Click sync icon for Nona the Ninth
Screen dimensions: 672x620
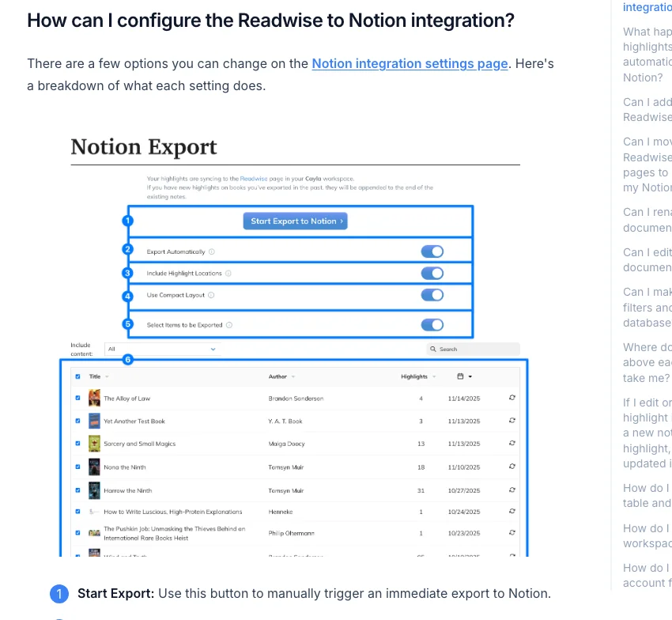pos(512,466)
